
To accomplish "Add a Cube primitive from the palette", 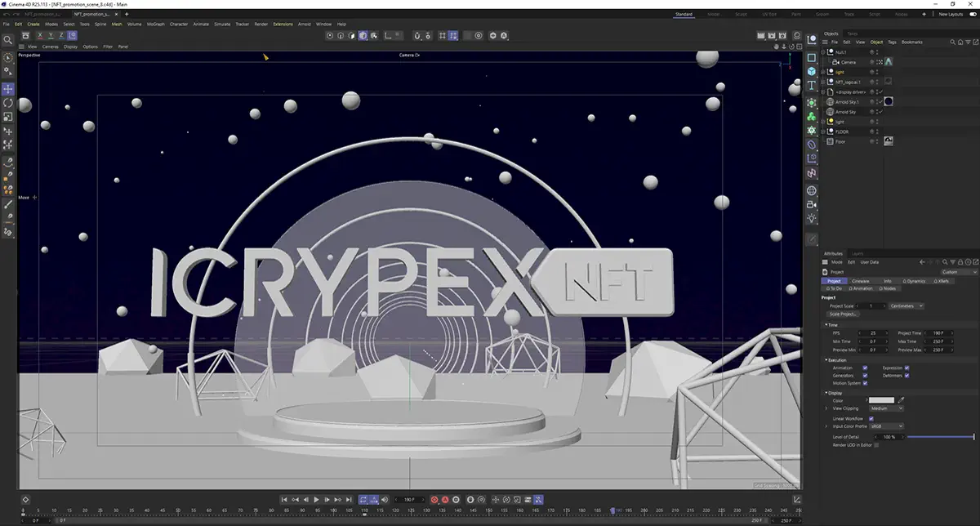I will (812, 71).
